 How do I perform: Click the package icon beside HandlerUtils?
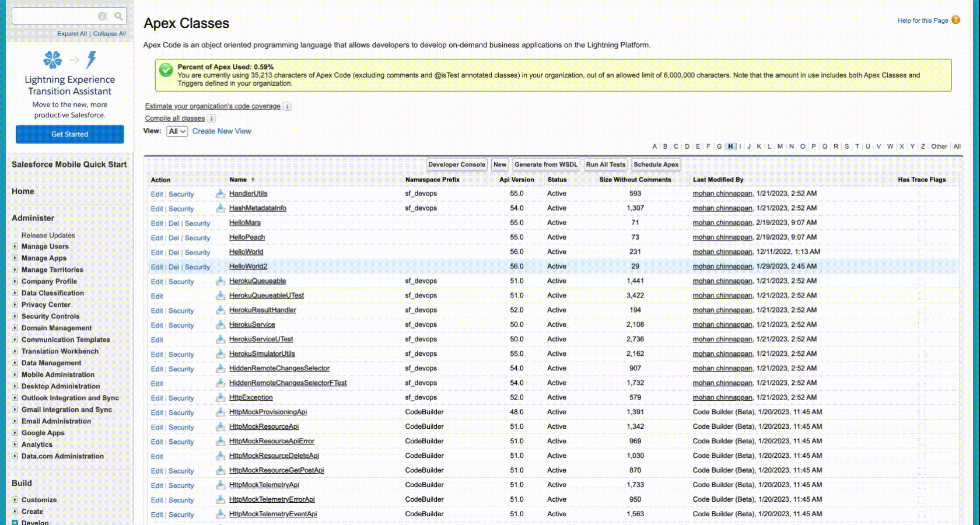[x=220, y=193]
